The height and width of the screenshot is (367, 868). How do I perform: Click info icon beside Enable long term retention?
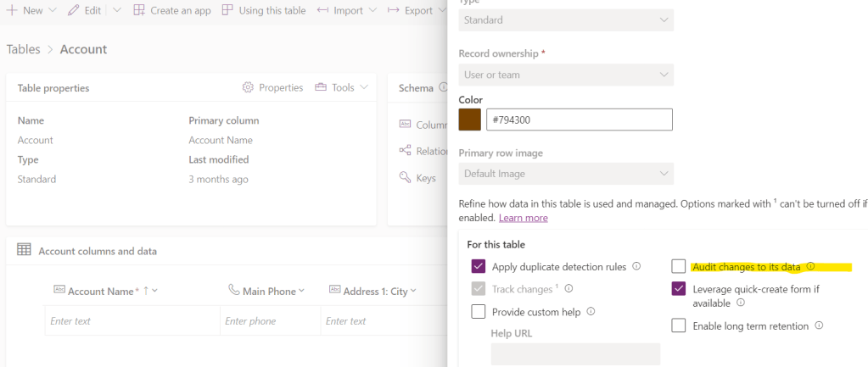[x=819, y=325]
